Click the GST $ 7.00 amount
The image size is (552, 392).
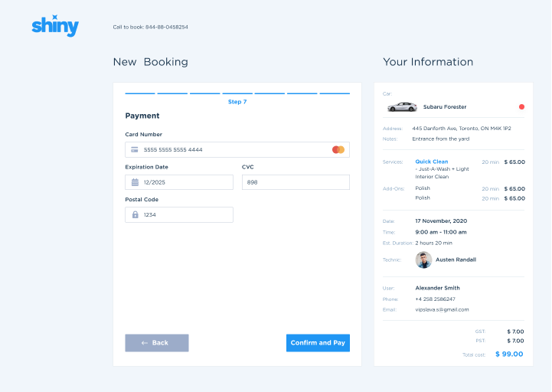515,332
